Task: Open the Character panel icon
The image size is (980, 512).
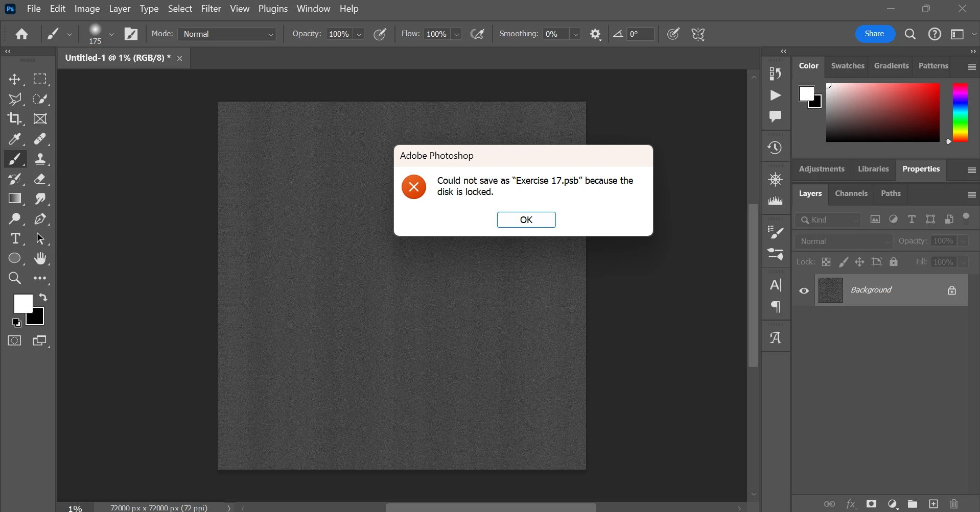Action: 776,285
